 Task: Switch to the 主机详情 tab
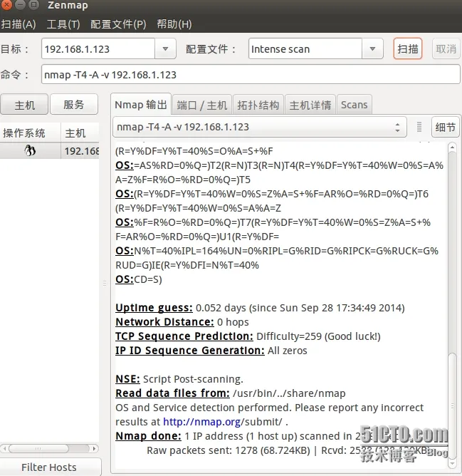tap(310, 105)
